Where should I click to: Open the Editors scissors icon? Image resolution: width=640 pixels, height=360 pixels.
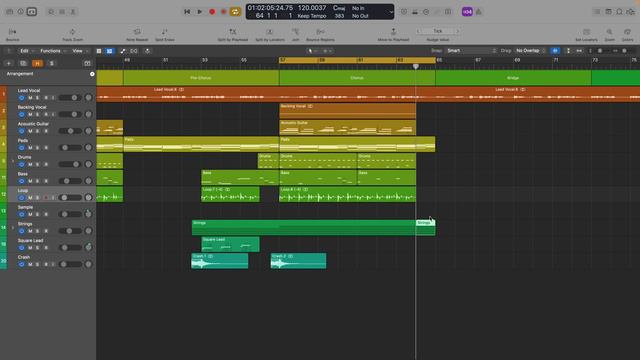click(73, 12)
